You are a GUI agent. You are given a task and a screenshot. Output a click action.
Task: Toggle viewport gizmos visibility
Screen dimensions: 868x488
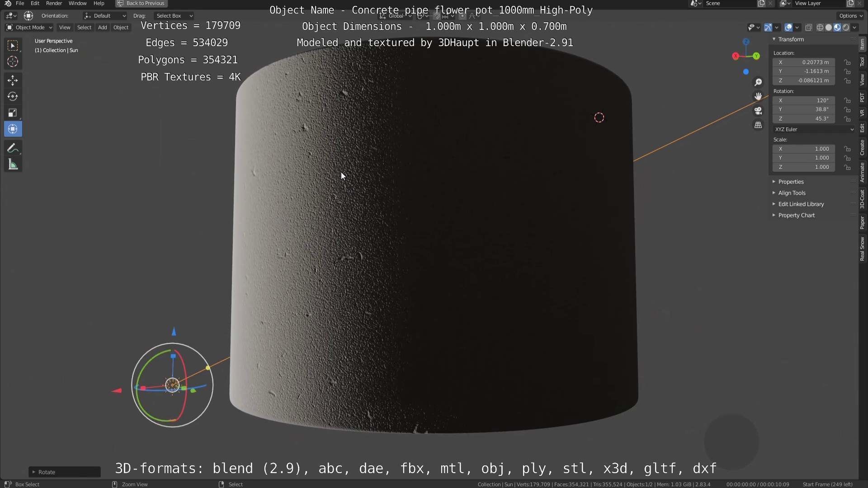pos(768,28)
